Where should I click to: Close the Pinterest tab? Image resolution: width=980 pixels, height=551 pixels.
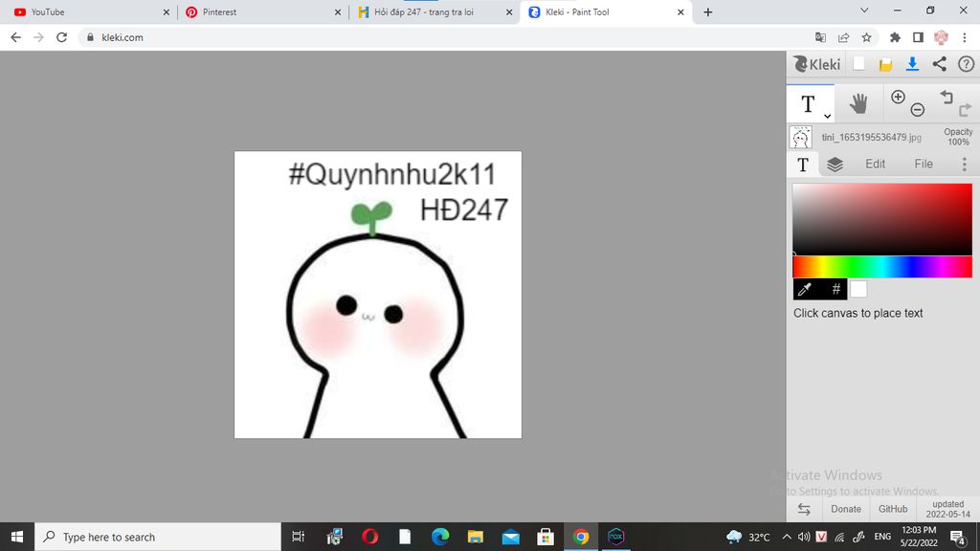pyautogui.click(x=338, y=11)
